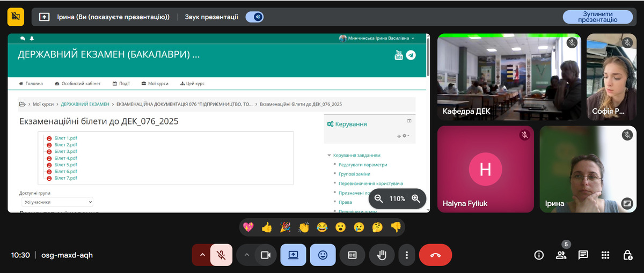644x273 pixels.
Task: Open the YouTube icon in the header
Action: point(399,55)
